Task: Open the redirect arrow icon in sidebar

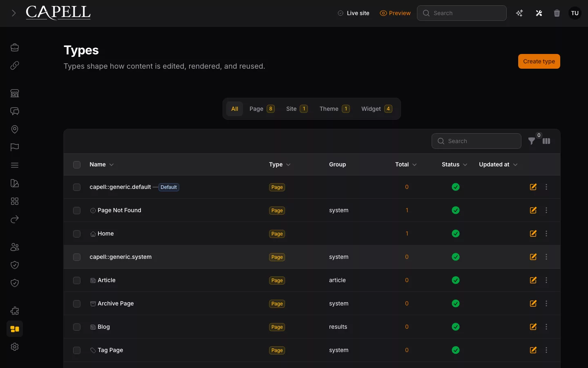Action: (x=15, y=219)
